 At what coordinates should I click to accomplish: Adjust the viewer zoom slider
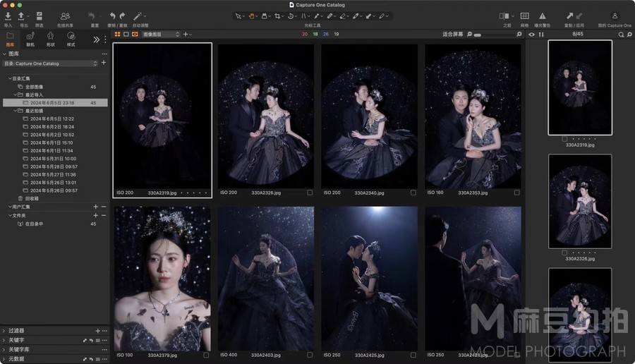pos(478,35)
